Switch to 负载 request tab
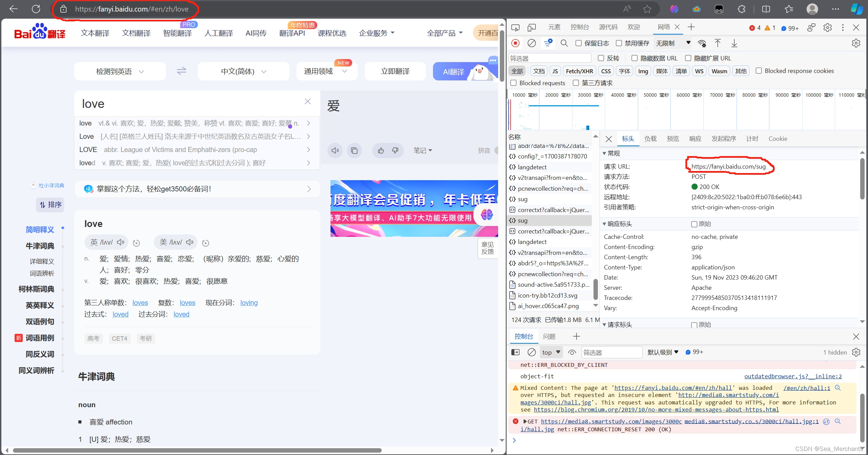This screenshot has width=868, height=455. [650, 138]
